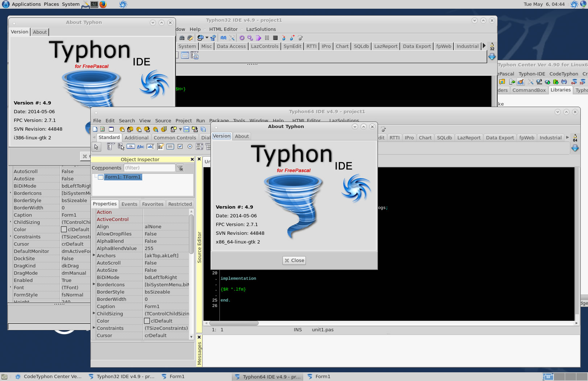Click the broom clean icon in Typhon Center
Image resolution: width=588 pixels, height=381 pixels.
(x=521, y=82)
